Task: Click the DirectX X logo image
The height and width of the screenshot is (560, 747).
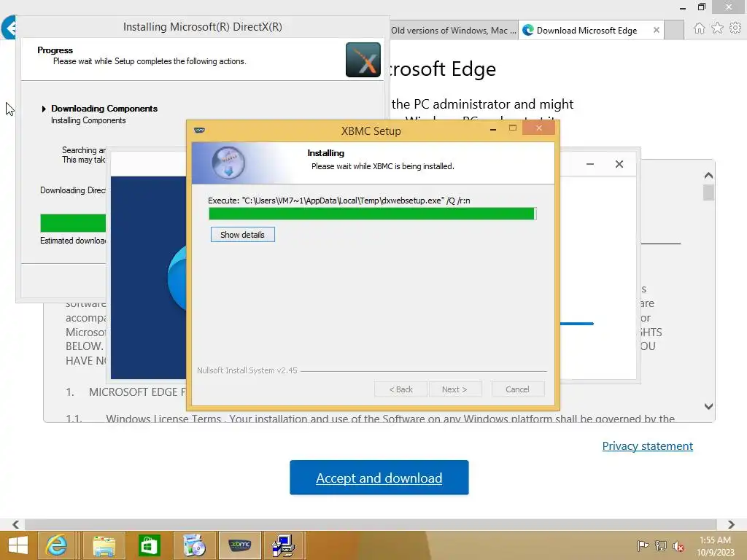Action: 363,60
